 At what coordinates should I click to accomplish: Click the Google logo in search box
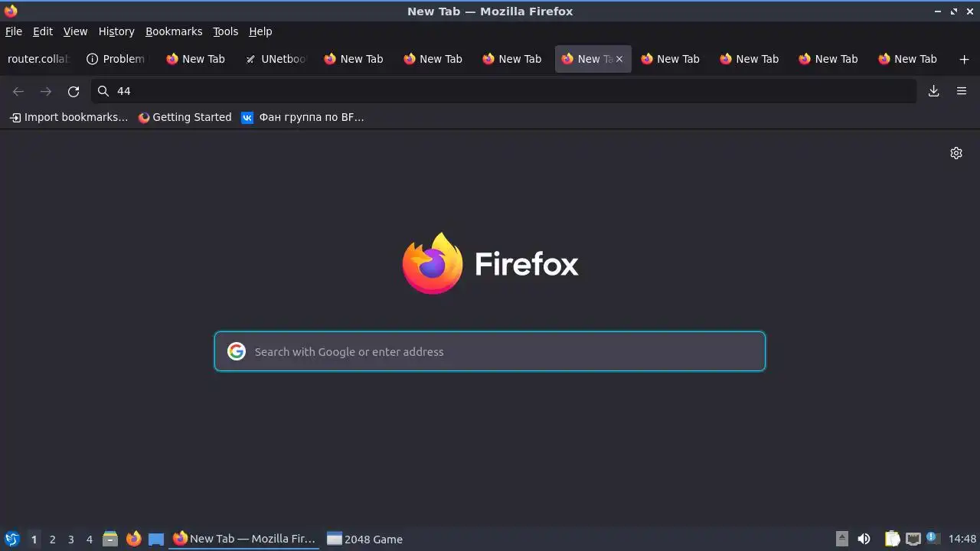(x=237, y=351)
